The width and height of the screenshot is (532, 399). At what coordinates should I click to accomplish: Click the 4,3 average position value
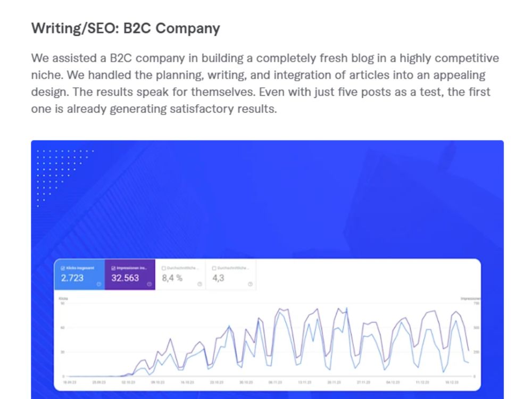[x=218, y=278]
